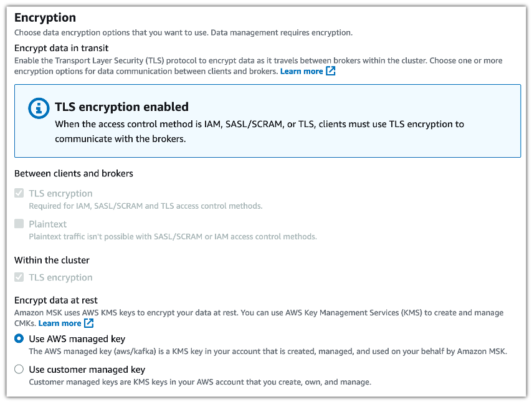Click the TLS encryption enabled banner title
Screen dimensions: 532x402
[x=121, y=107]
